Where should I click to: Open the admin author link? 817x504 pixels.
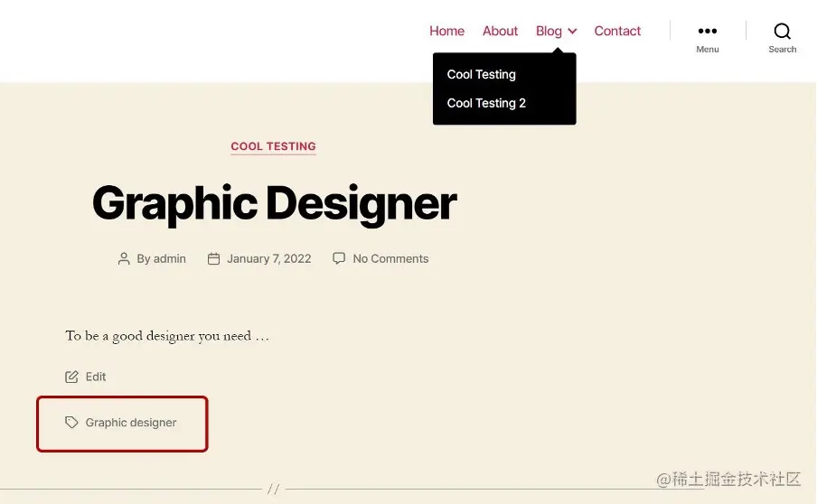tap(169, 258)
